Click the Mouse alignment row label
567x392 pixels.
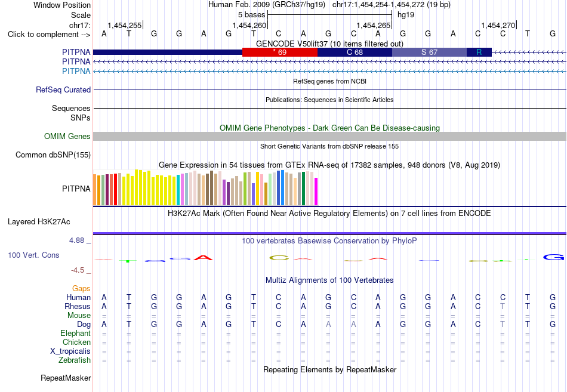(x=79, y=316)
